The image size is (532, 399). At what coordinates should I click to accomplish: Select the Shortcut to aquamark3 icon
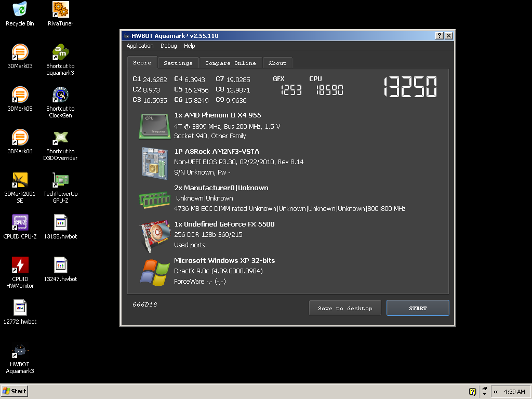[x=60, y=60]
